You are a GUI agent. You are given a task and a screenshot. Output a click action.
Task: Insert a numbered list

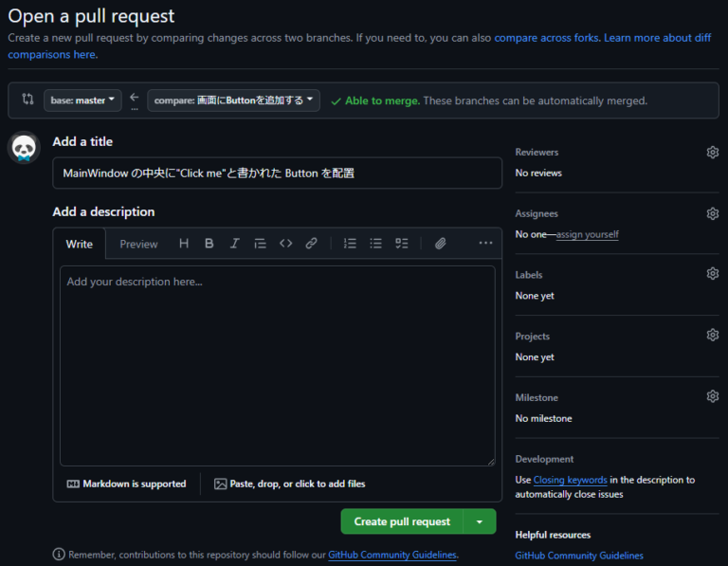coord(350,244)
